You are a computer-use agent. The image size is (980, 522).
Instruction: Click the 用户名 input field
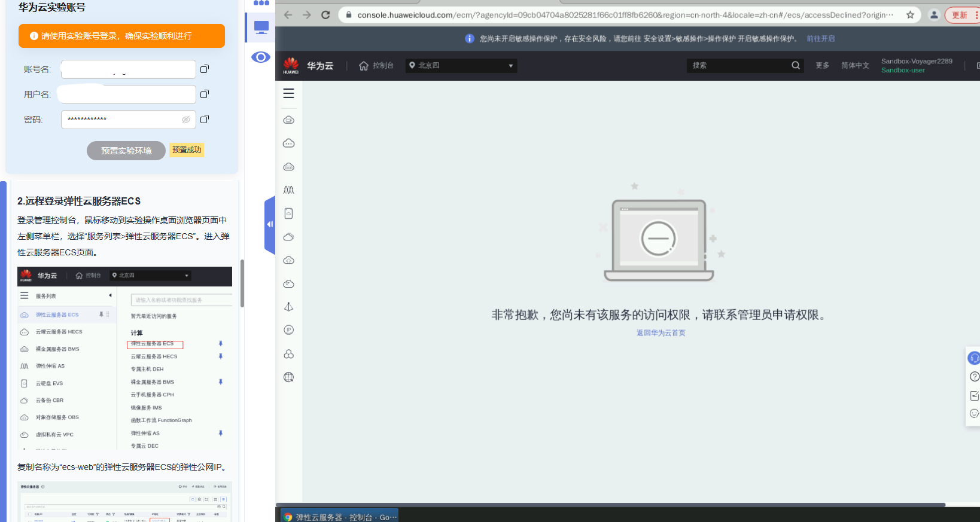point(128,94)
